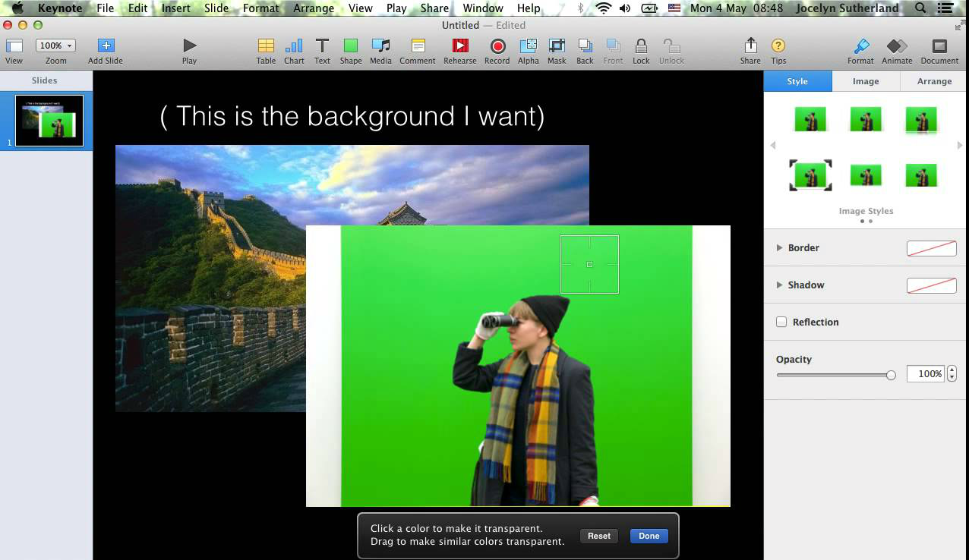Click the Add Slide button
Screen dimensions: 969x560
(x=106, y=46)
